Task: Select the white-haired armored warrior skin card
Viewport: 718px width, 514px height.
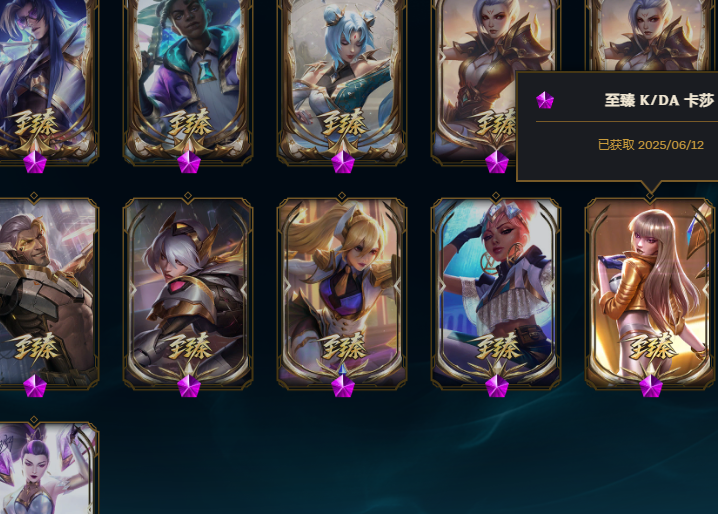Action: (188, 293)
